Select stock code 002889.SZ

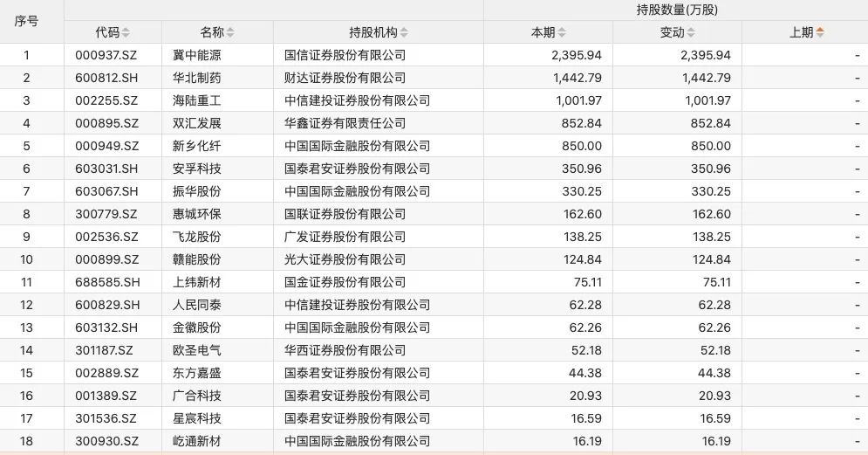[x=106, y=374]
